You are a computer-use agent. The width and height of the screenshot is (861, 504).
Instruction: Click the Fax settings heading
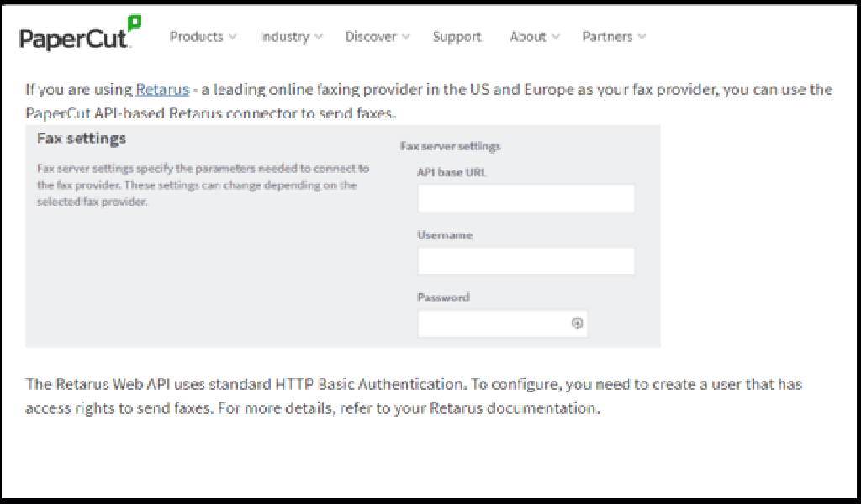pyautogui.click(x=80, y=139)
